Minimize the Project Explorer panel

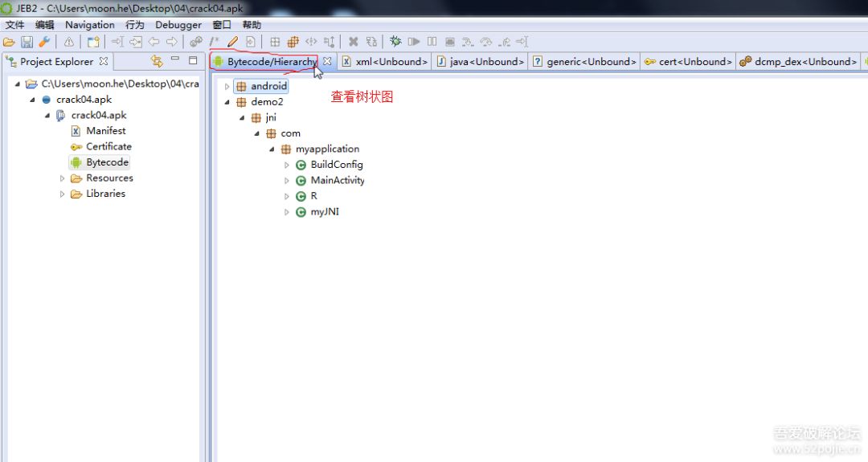175,60
